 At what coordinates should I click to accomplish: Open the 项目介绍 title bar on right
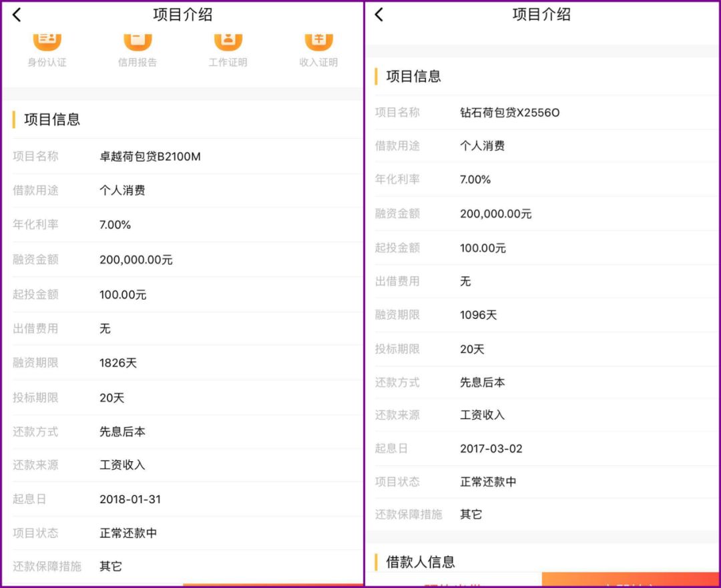click(541, 14)
